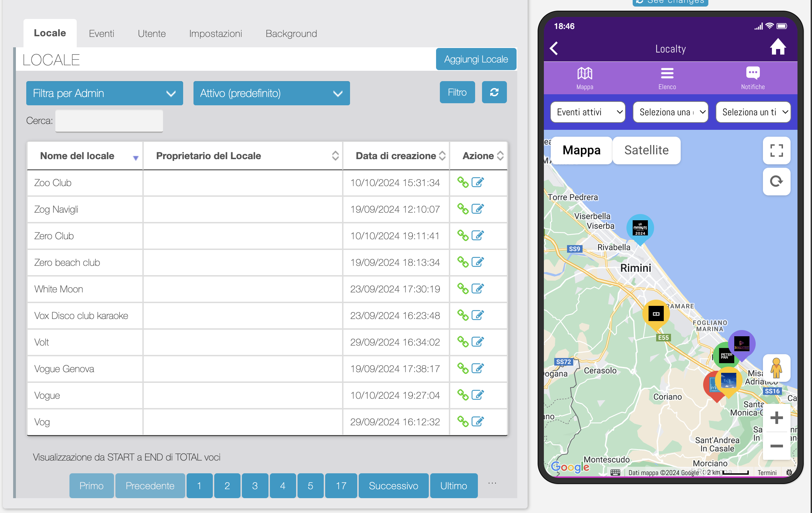Go to the Successivo page
Viewport: 812px width, 513px height.
coord(393,486)
